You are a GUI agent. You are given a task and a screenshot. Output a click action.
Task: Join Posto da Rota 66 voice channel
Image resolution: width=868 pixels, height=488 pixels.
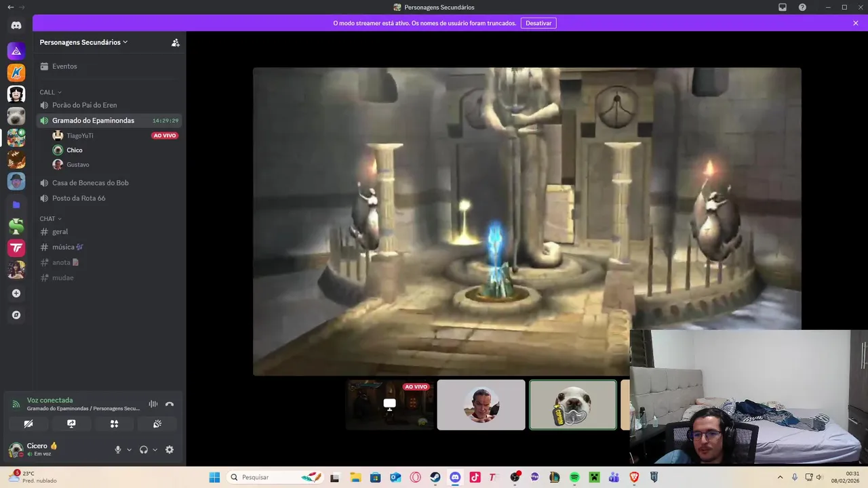point(109,198)
